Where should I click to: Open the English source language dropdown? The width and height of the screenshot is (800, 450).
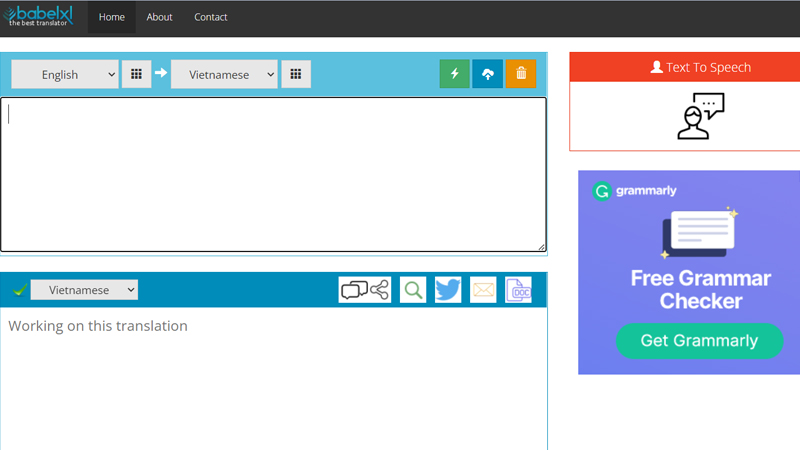(65, 74)
